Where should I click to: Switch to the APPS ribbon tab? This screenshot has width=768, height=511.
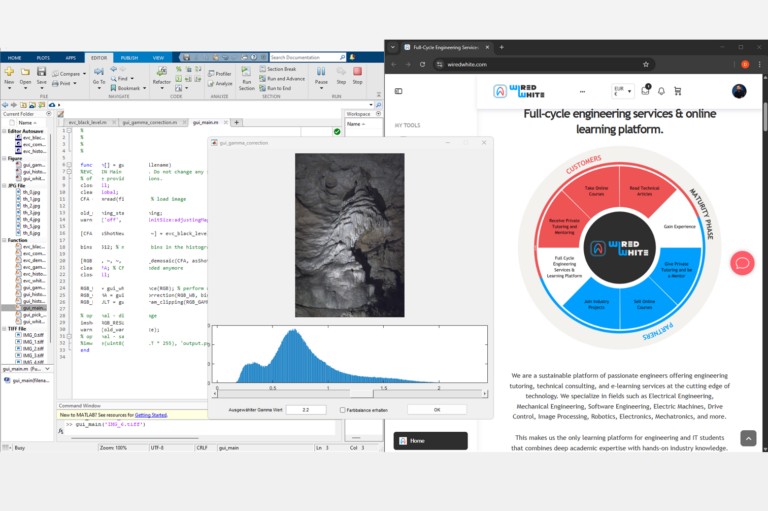(71, 58)
